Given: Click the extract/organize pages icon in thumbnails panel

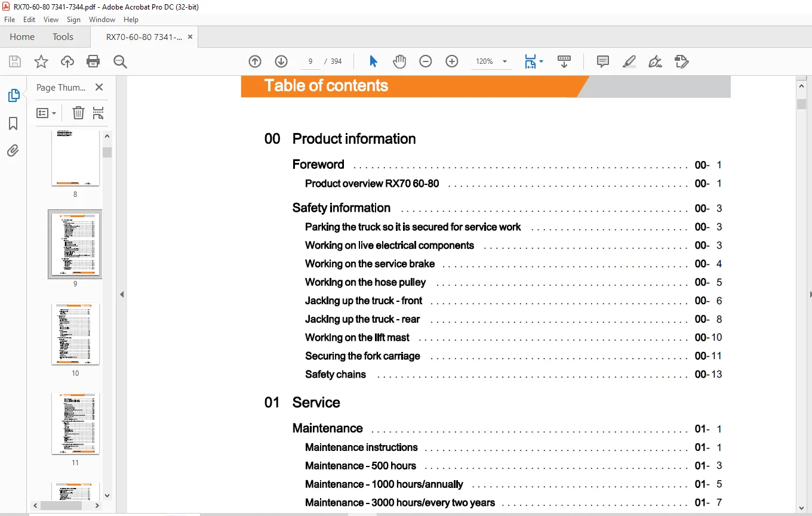Looking at the screenshot, I should point(99,113).
